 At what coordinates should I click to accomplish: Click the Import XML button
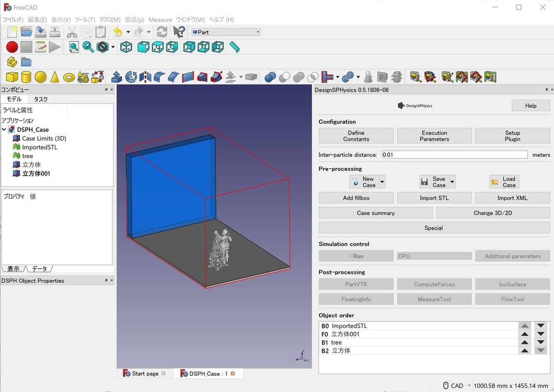512,198
